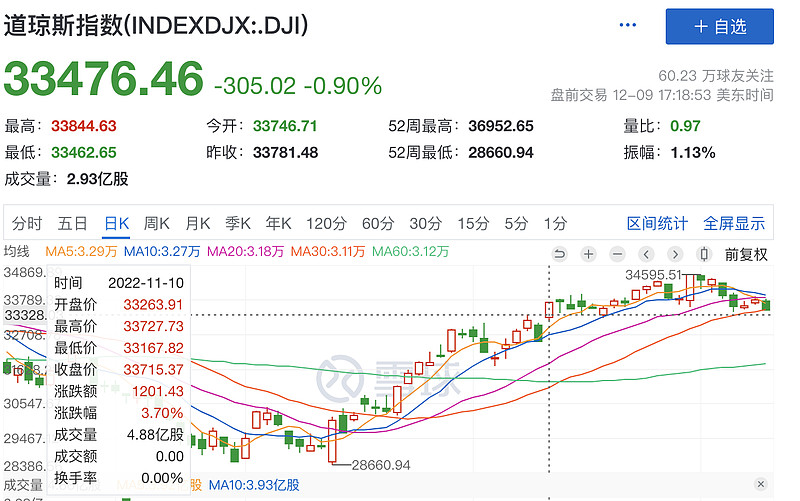
Task: Click the MA5:3.29万 indicator label
Action: click(x=81, y=252)
